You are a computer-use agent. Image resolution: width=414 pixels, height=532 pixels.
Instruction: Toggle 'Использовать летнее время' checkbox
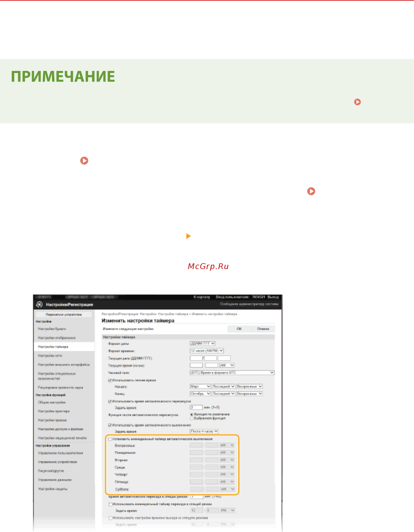click(110, 380)
